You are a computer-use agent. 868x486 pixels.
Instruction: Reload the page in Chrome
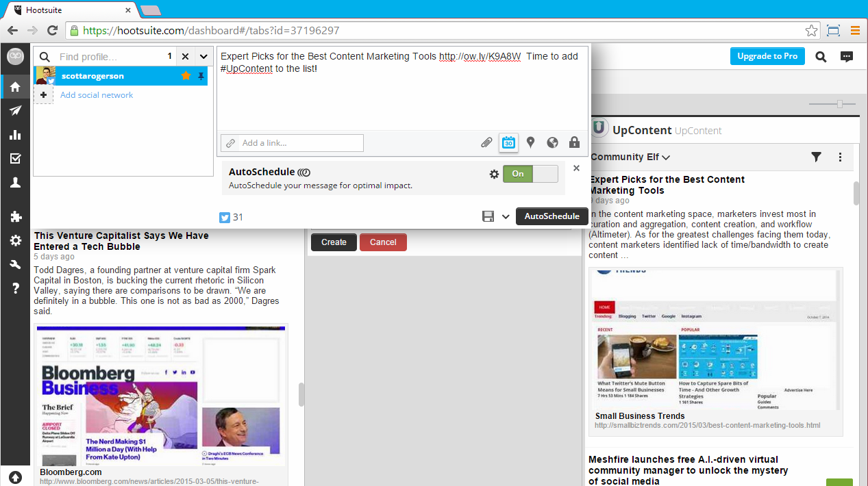pyautogui.click(x=52, y=30)
